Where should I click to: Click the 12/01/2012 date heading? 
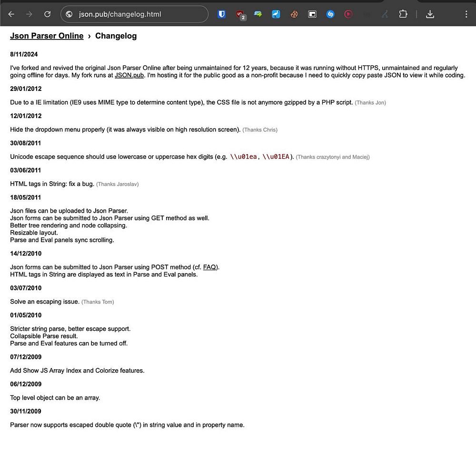click(x=26, y=116)
